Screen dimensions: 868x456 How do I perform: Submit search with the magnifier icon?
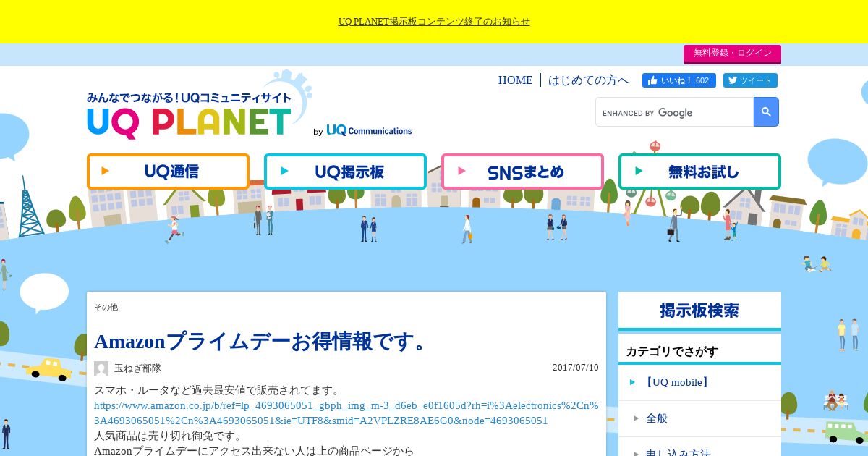click(x=766, y=112)
